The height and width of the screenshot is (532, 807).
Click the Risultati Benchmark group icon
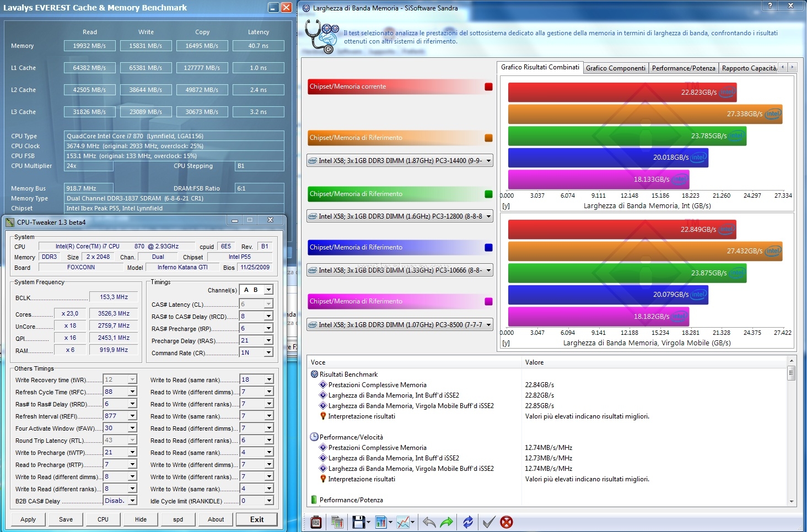314,374
